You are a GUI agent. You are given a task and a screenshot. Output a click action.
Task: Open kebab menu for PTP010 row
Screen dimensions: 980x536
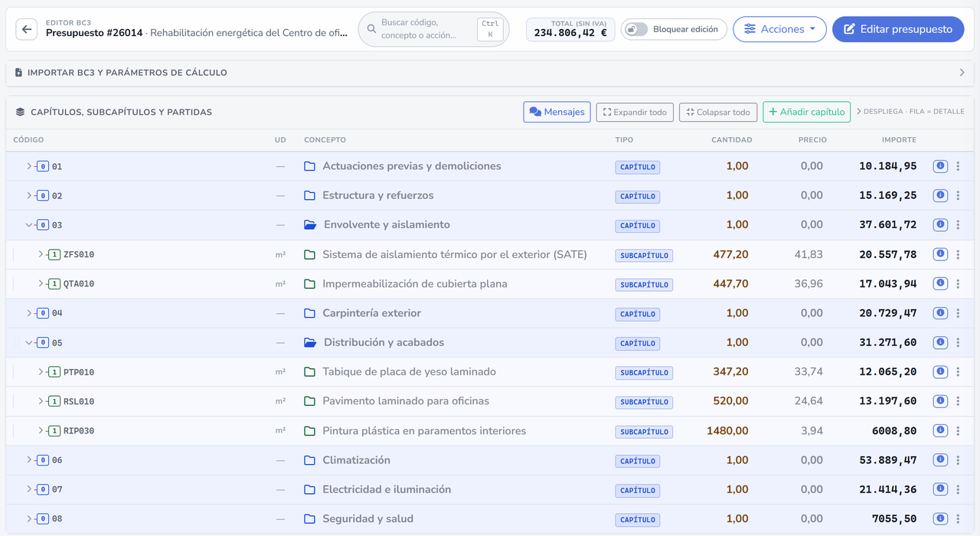click(x=958, y=371)
